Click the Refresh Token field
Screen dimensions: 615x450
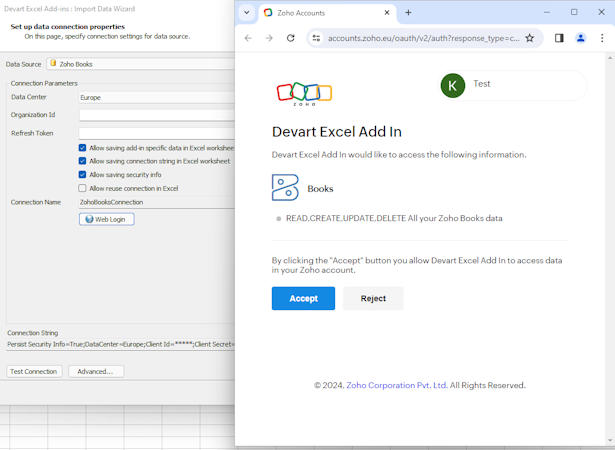pyautogui.click(x=156, y=133)
